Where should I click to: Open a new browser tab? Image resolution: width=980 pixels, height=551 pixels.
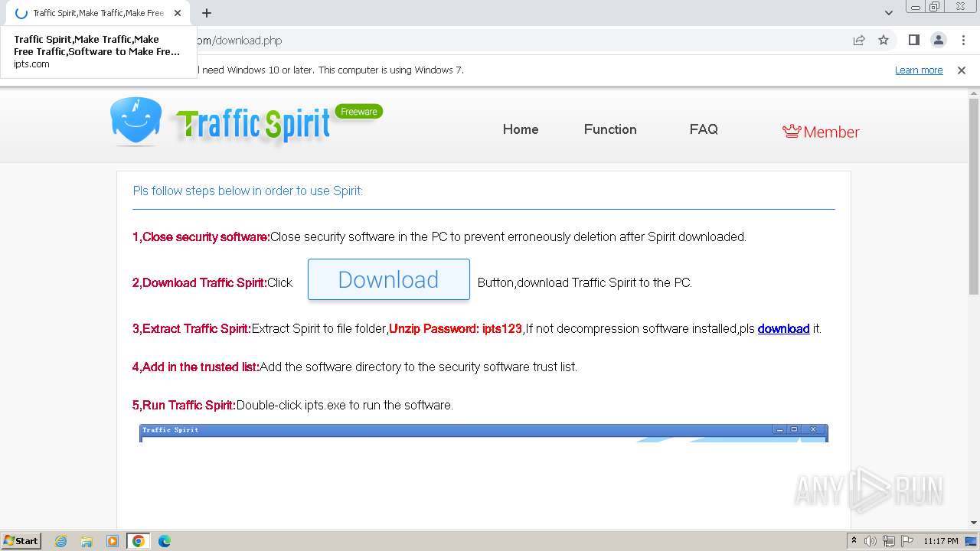point(207,13)
